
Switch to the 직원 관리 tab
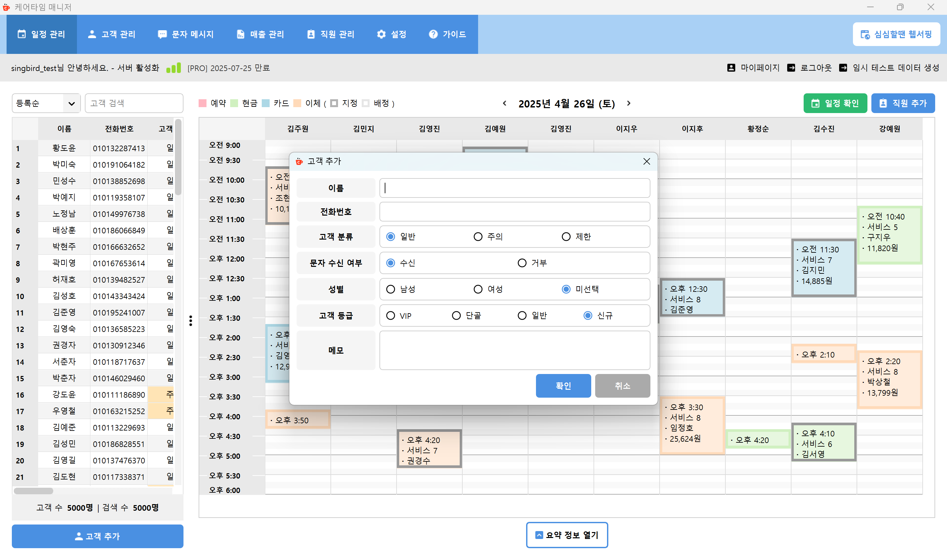click(331, 34)
